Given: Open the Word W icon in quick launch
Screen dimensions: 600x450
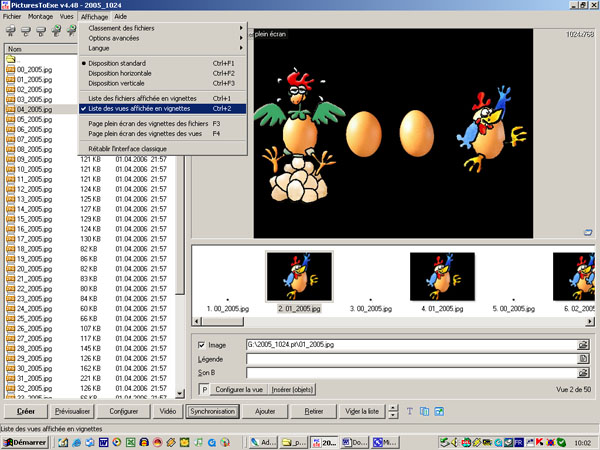Looking at the screenshot, I should pos(104,442).
